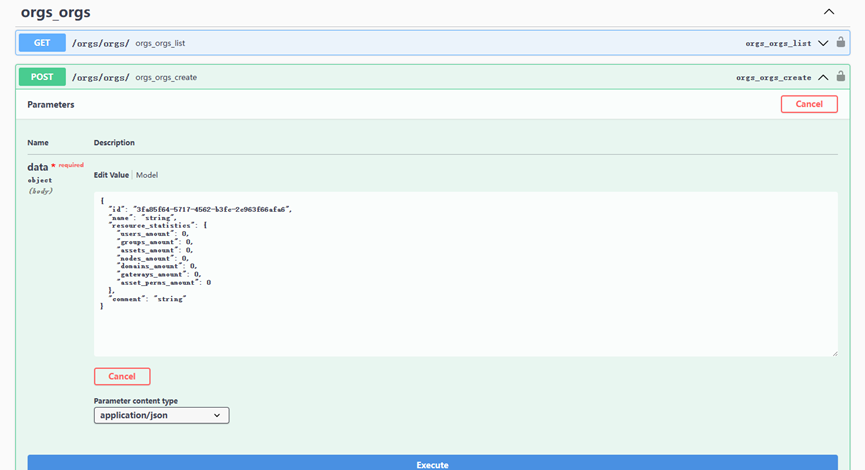Image resolution: width=865 pixels, height=470 pixels.
Task: Click orgs_orgs_create operation ID on the right
Action: click(x=773, y=77)
